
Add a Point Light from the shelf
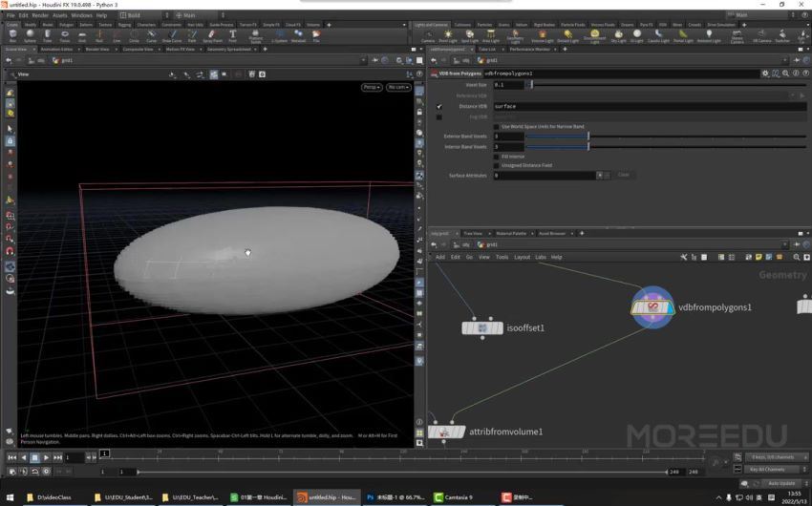[448, 36]
